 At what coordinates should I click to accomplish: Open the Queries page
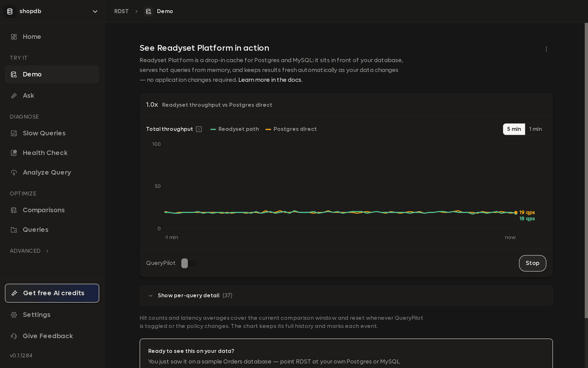52,230
